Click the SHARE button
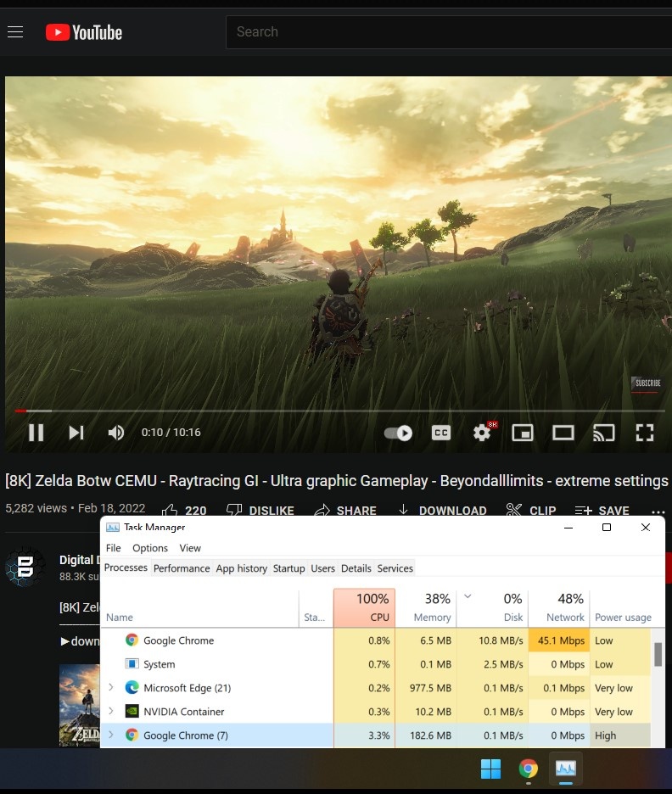 click(345, 511)
